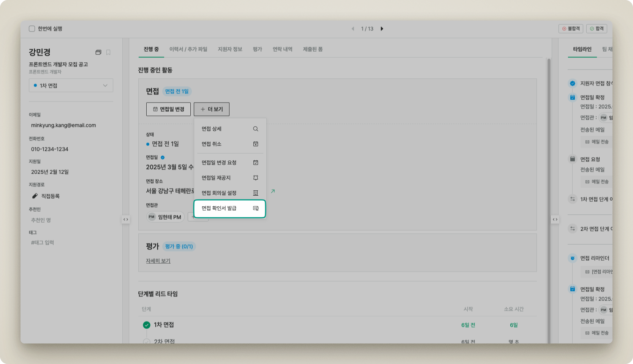
Task: Collapse the left applicant panel with its handle
Action: click(x=126, y=219)
